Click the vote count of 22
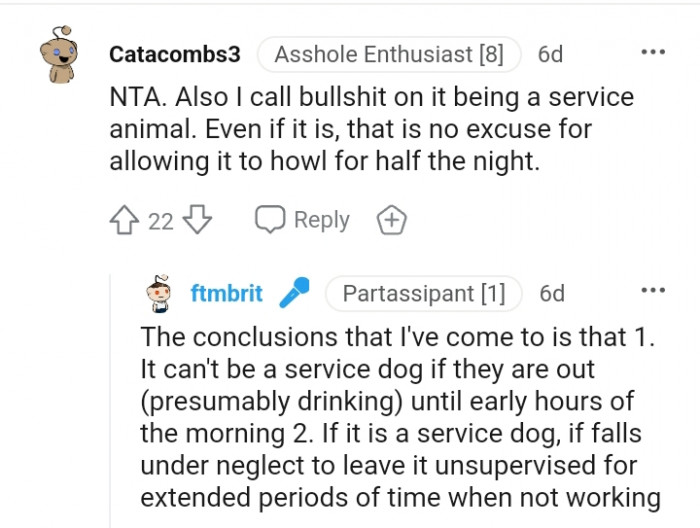The width and height of the screenshot is (700, 528). click(x=161, y=221)
